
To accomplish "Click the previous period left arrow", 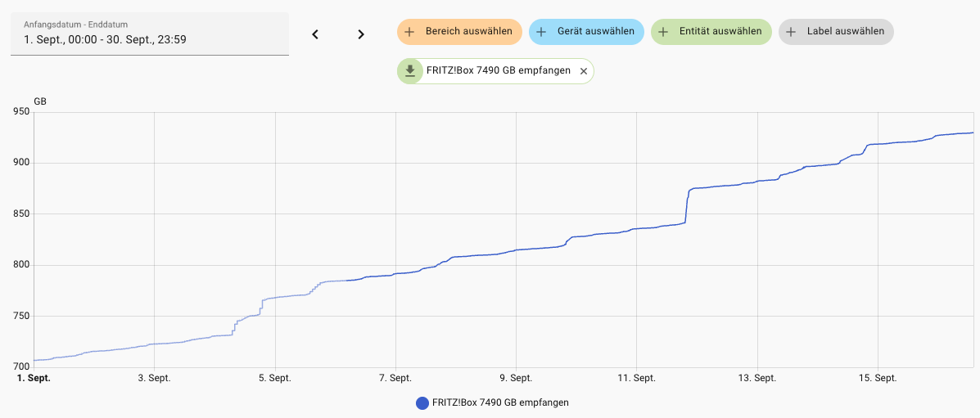I will pos(315,34).
